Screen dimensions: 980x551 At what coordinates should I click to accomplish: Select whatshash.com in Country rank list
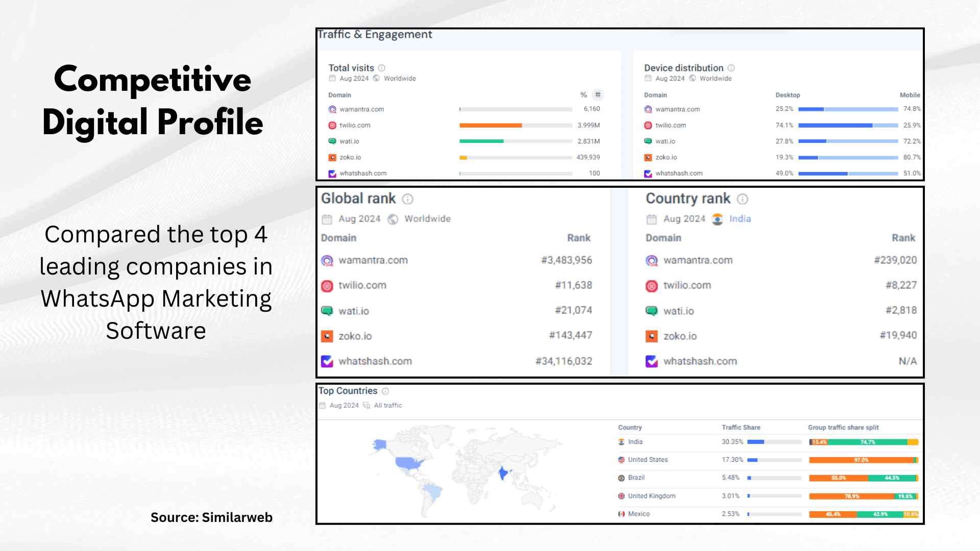(700, 361)
